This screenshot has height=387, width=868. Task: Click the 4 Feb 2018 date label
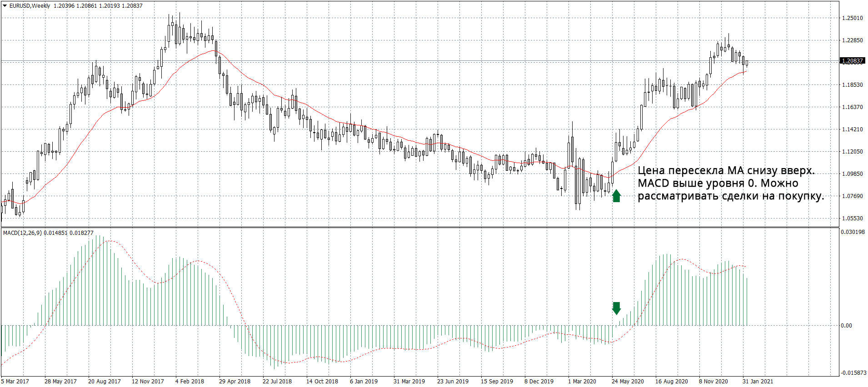(190, 382)
